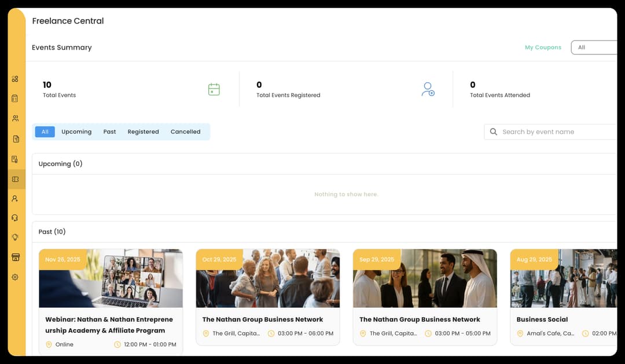
Task: Click the headset support icon in sidebar
Action: [x=15, y=218]
